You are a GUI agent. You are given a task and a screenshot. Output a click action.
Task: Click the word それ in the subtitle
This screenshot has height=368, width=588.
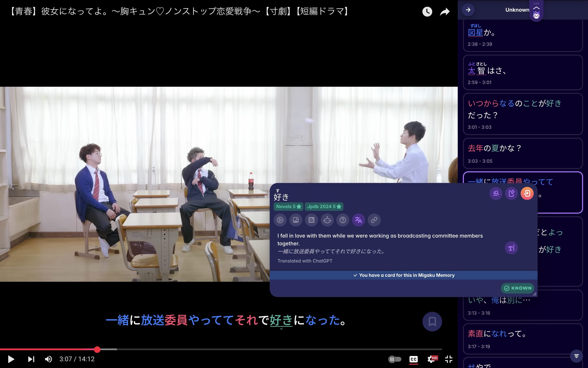(x=246, y=320)
